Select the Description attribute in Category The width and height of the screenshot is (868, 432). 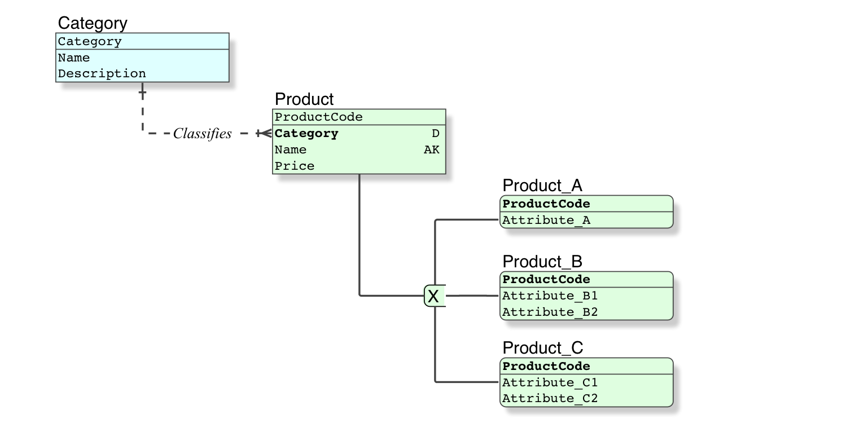click(x=102, y=73)
